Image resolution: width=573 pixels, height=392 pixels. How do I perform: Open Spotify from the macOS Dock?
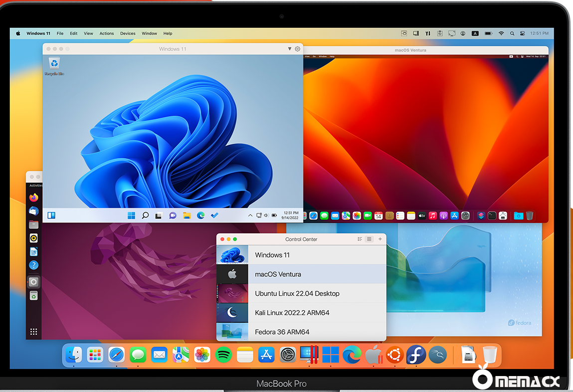pos(223,355)
